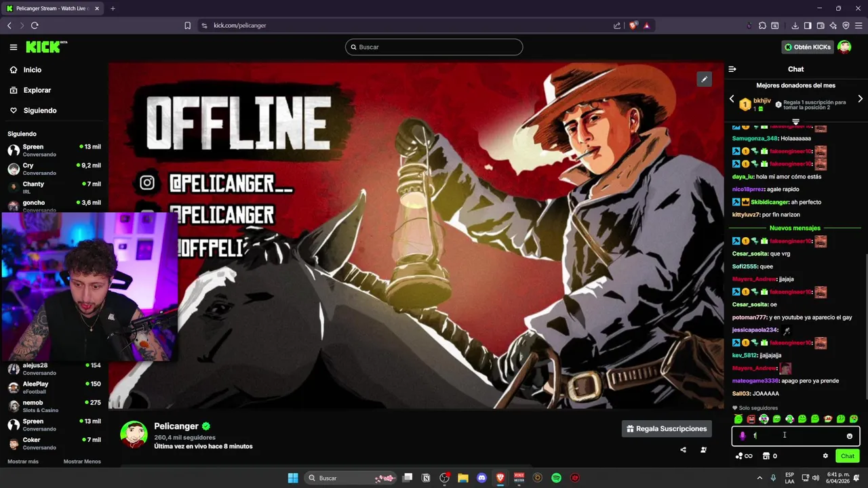Open Spreen channel with 13 mil viewers at top
This screenshot has width=868, height=488.
(54, 150)
